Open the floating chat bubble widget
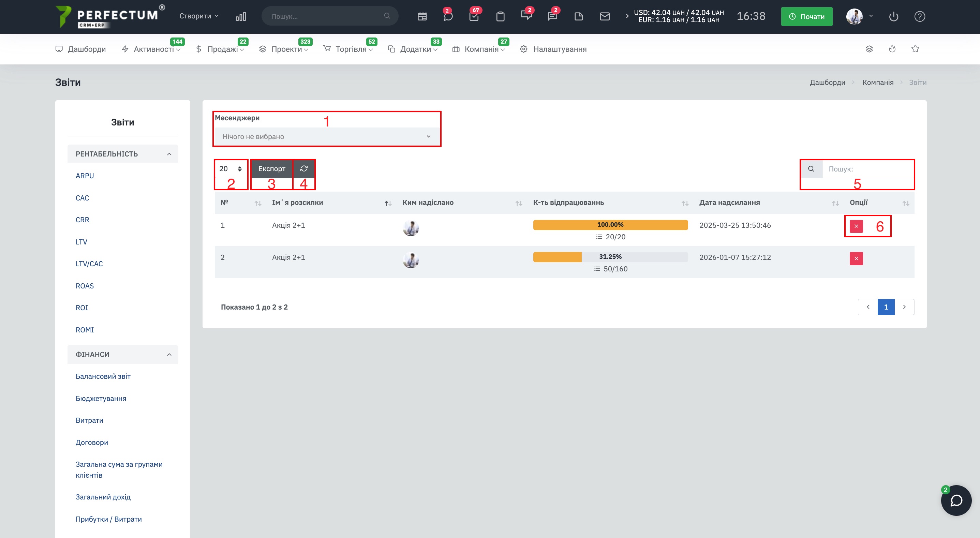The image size is (980, 538). point(956,500)
